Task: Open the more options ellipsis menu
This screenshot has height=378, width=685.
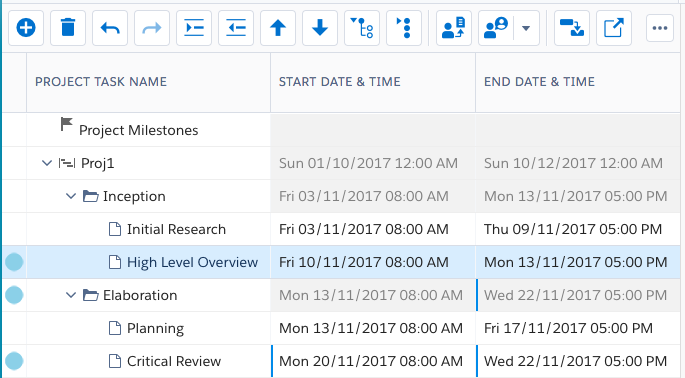Action: pyautogui.click(x=660, y=28)
